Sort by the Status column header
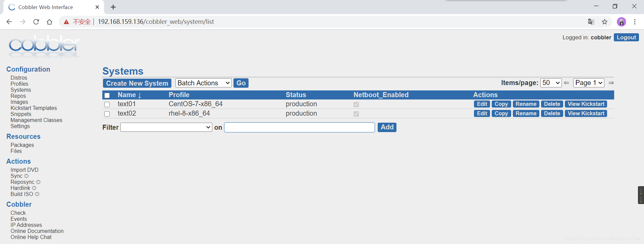Image resolution: width=644 pixels, height=244 pixels. (x=296, y=95)
